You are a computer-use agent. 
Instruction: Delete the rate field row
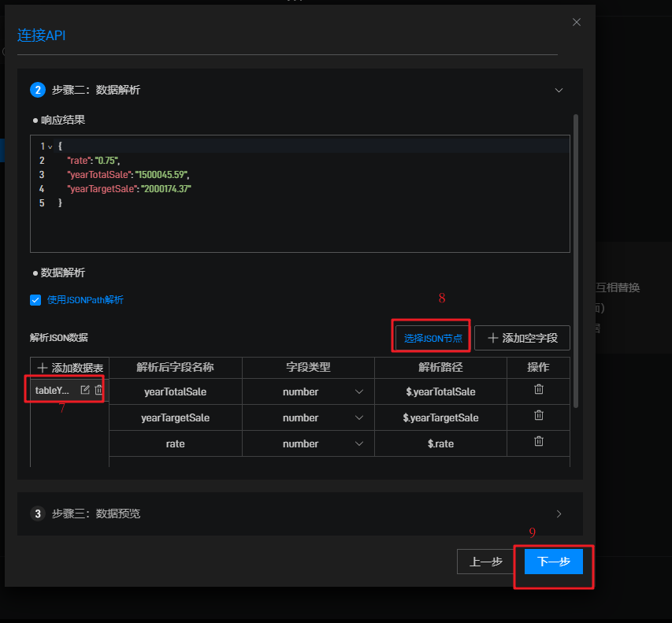point(539,441)
